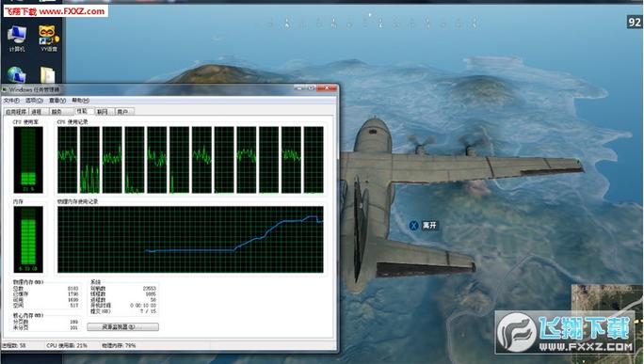Image resolution: width=644 pixels, height=364 pixels.
Task: Open the YY语音 desktop shortcut
Action: (48, 39)
